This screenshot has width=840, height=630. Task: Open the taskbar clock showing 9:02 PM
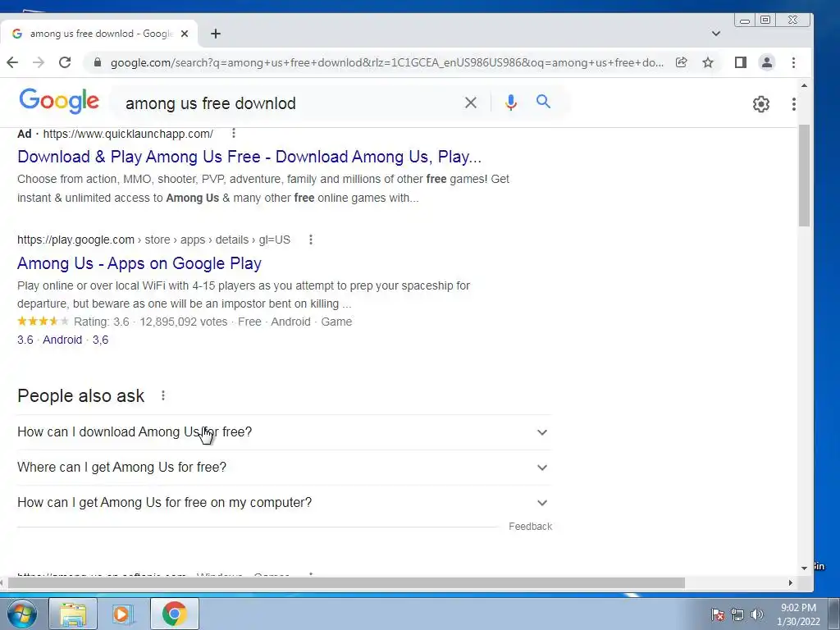coord(798,614)
